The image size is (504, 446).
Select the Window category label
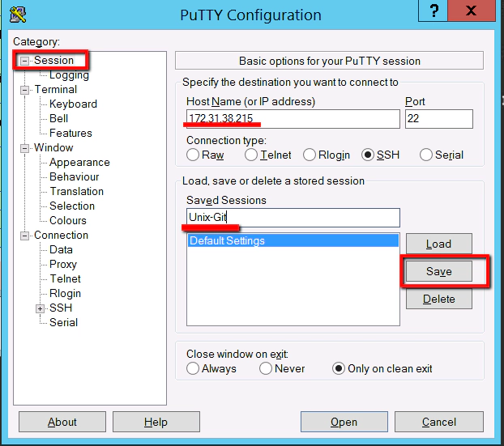point(53,147)
